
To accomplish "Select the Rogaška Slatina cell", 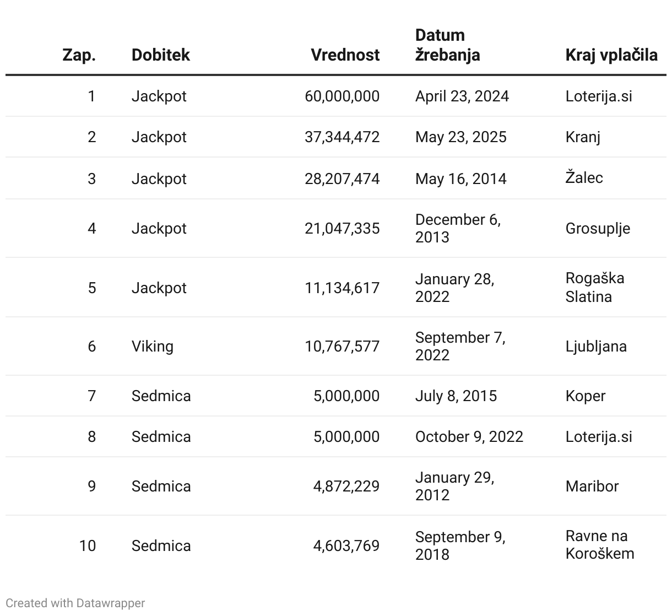I will (594, 287).
